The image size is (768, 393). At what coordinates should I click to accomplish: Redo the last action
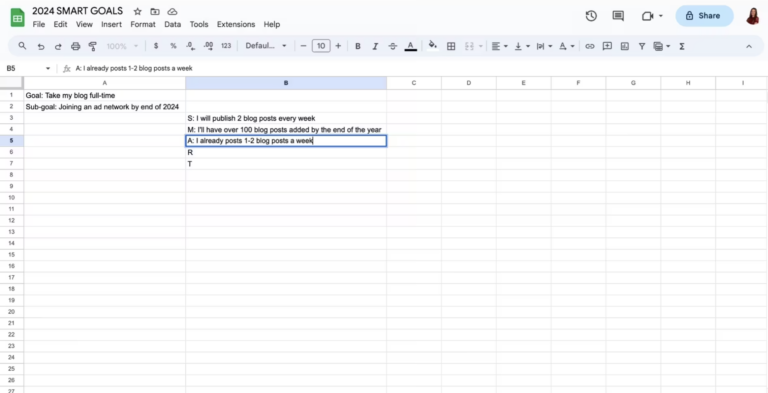coord(58,46)
